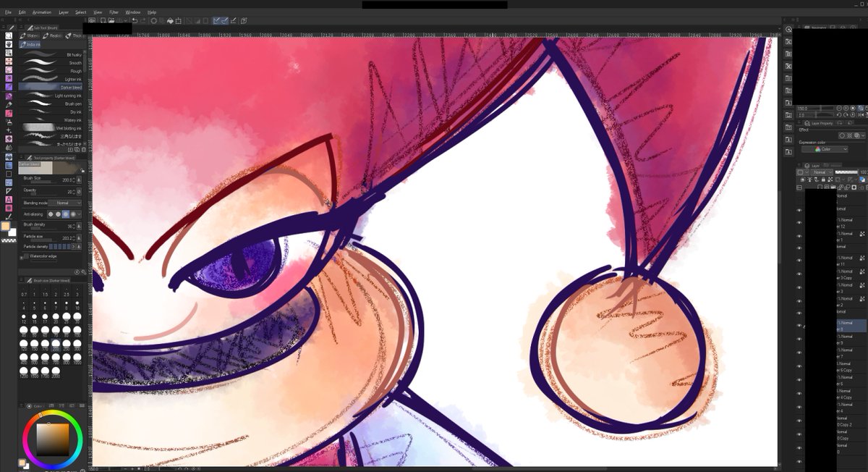The height and width of the screenshot is (472, 868).
Task: Click the New file icon in command bar
Action: coord(103,20)
